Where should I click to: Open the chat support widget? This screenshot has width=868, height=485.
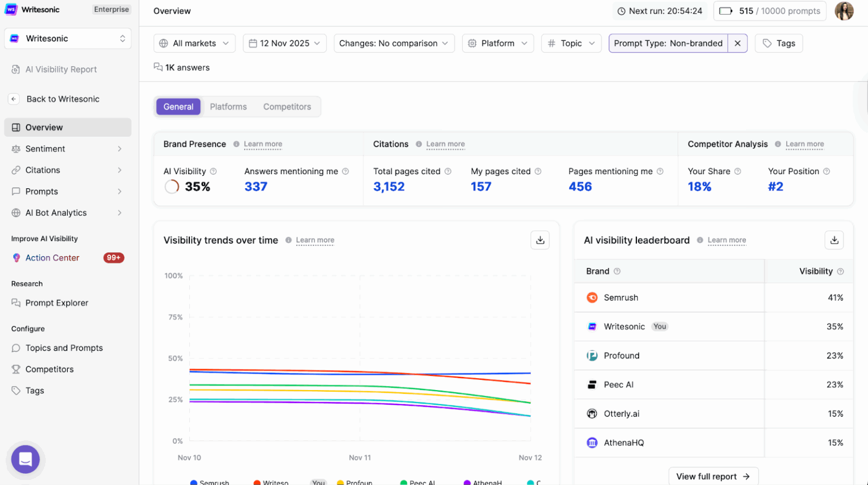click(25, 459)
